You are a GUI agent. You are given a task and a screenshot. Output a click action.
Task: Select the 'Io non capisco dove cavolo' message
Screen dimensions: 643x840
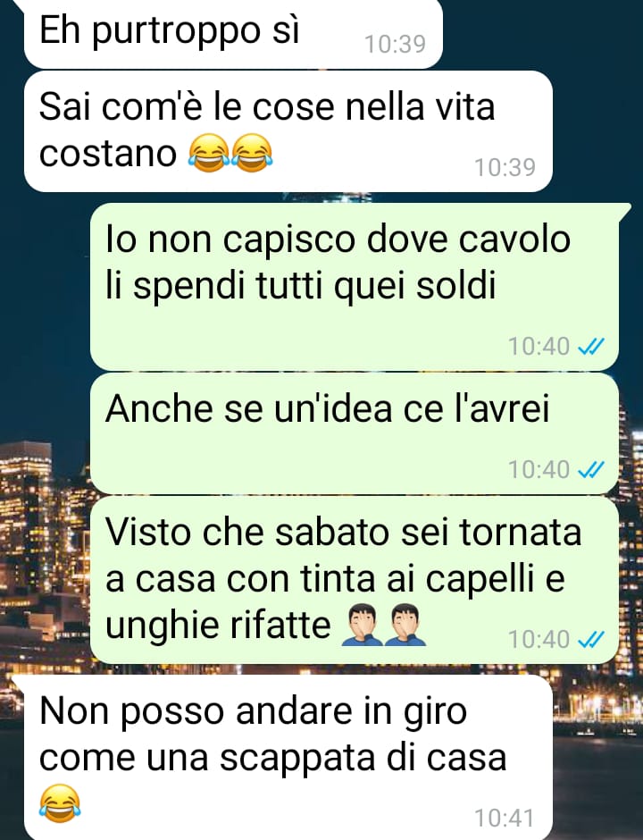click(355, 287)
